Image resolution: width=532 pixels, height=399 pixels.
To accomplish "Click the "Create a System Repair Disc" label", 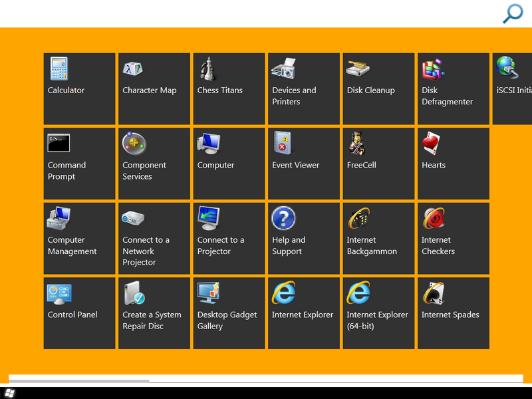I will coord(152,321).
